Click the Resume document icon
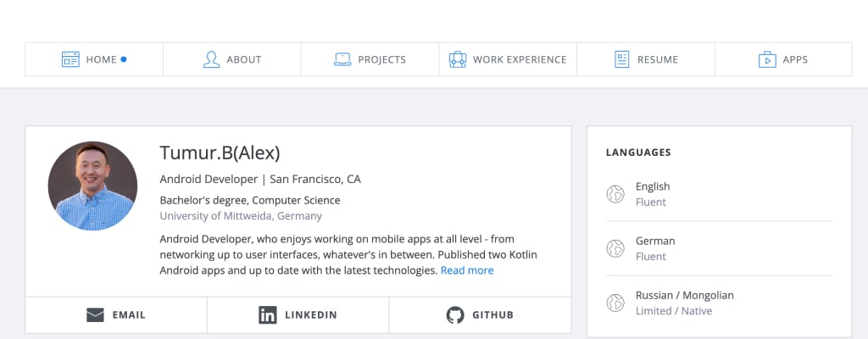 tap(621, 59)
